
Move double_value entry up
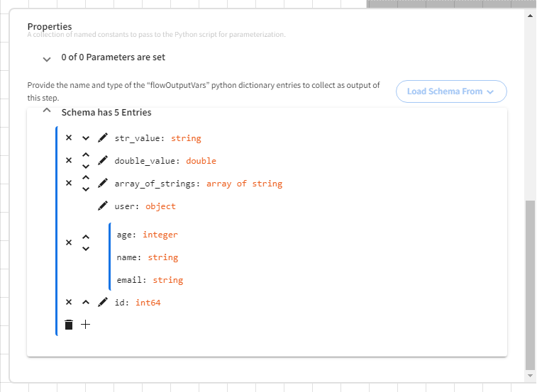point(86,155)
